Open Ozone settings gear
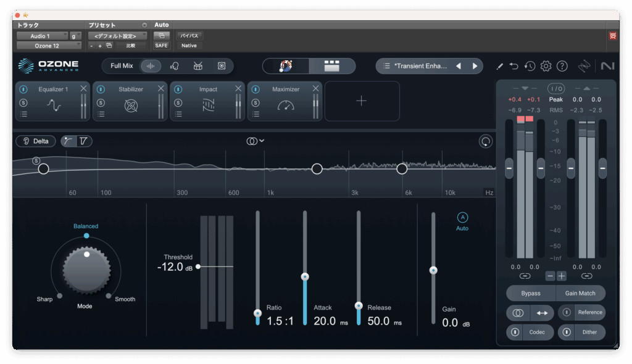 pyautogui.click(x=546, y=66)
